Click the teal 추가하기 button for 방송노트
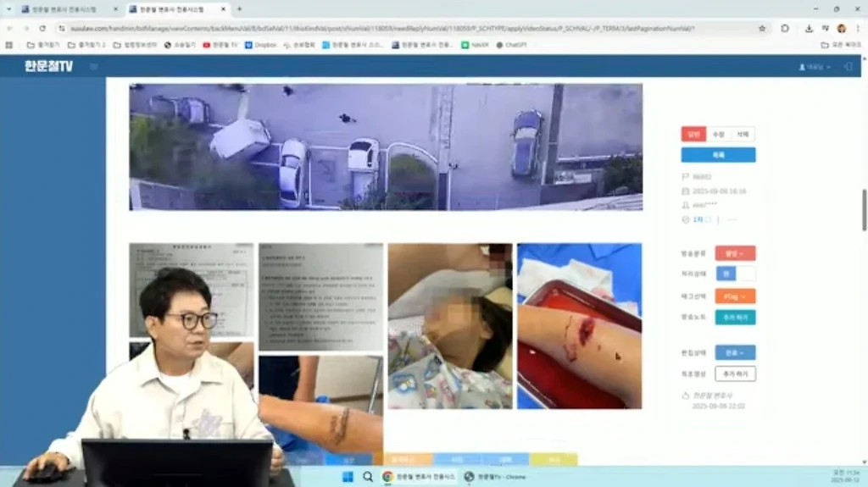The width and height of the screenshot is (868, 487). pos(735,317)
